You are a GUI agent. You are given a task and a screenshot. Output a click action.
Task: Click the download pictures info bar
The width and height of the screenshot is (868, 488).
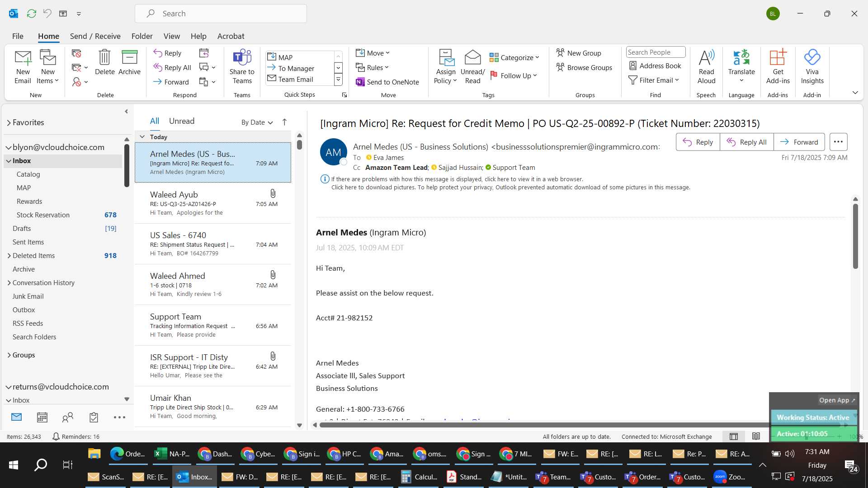coord(510,187)
